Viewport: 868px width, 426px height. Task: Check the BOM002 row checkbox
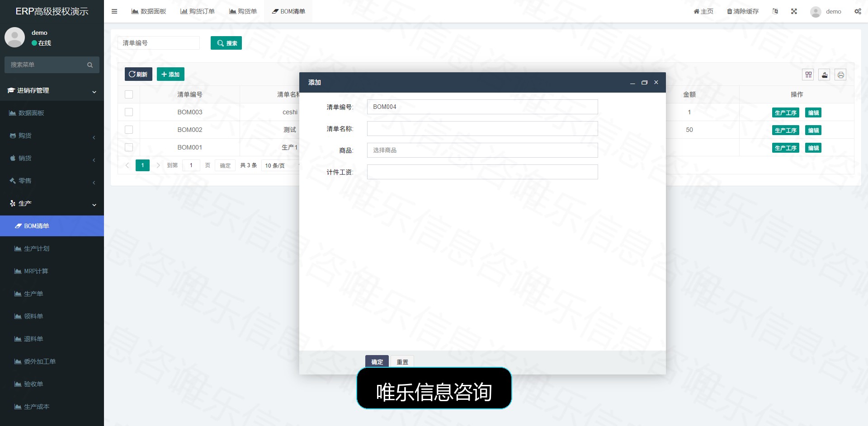coord(129,130)
